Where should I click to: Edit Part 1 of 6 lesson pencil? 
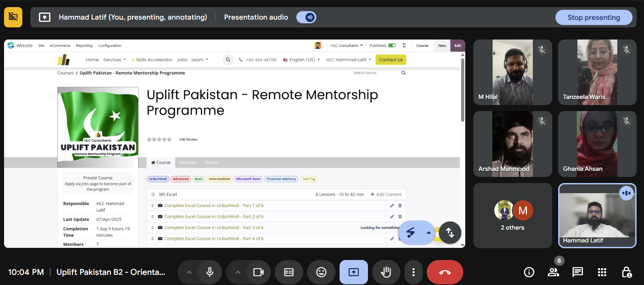[392, 206]
